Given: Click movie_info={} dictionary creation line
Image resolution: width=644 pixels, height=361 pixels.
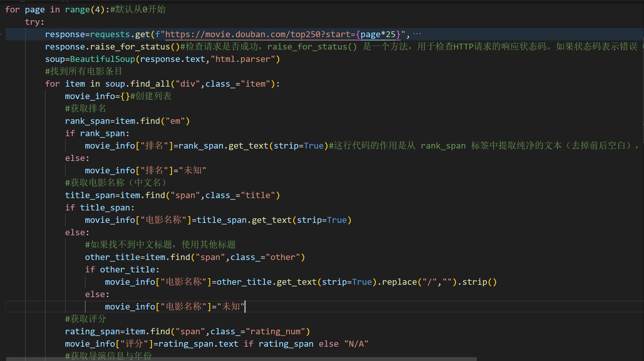Looking at the screenshot, I should 97,96.
